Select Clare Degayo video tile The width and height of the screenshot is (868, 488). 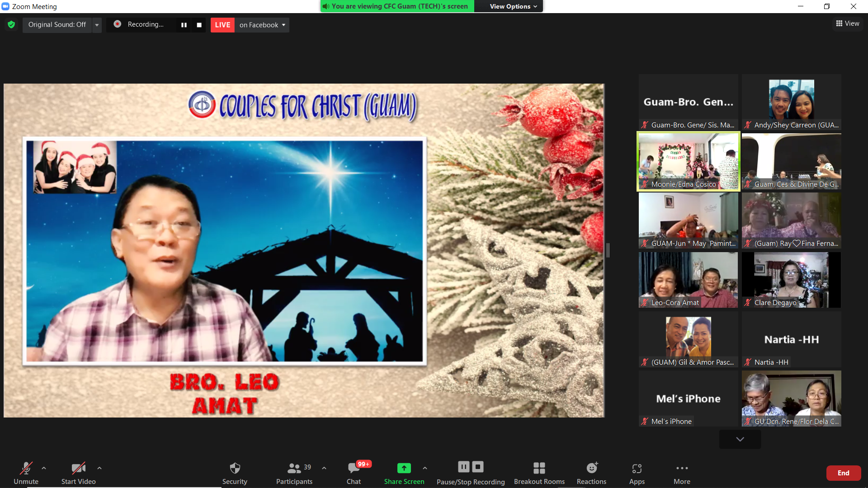[x=792, y=280]
